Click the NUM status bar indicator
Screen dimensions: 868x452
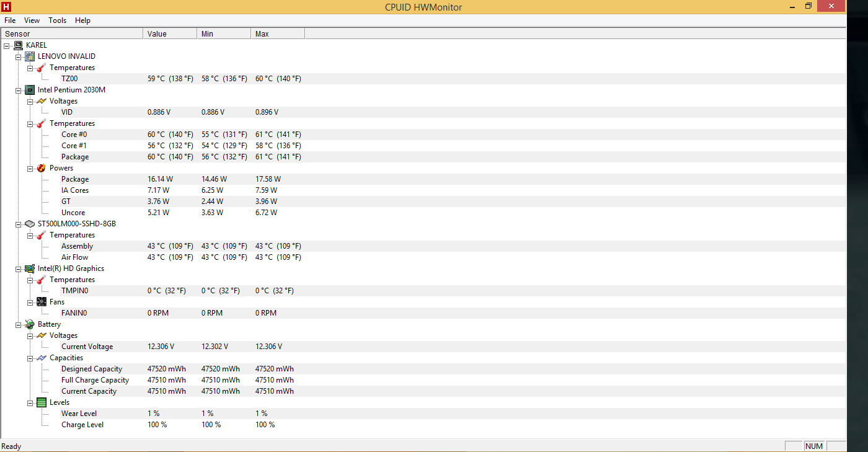click(x=814, y=446)
